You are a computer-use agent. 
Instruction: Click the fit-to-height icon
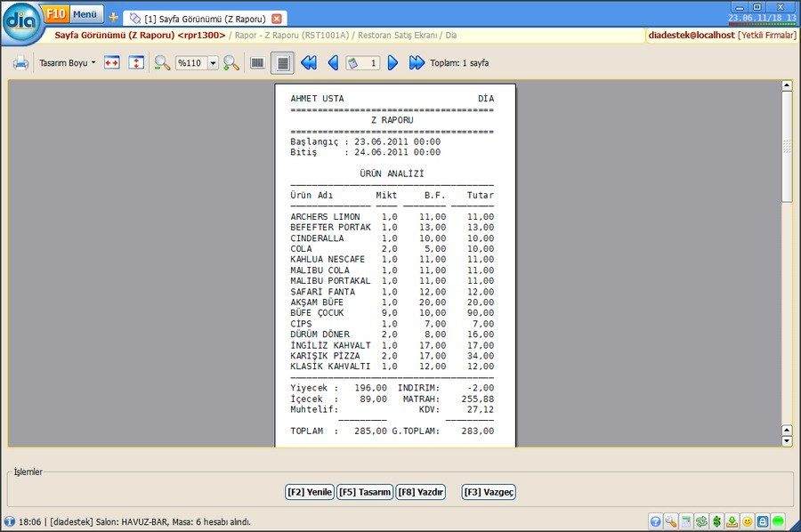point(136,63)
